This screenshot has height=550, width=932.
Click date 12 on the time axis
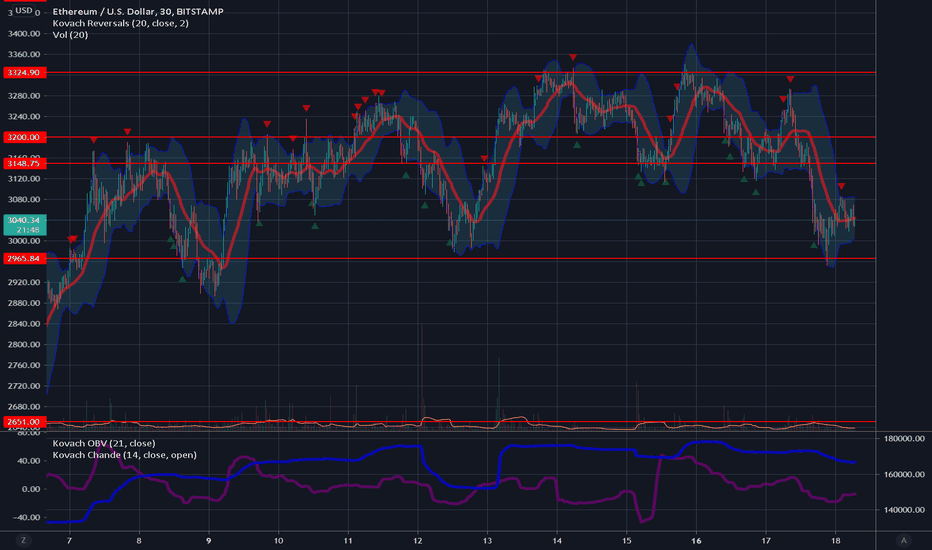click(418, 540)
